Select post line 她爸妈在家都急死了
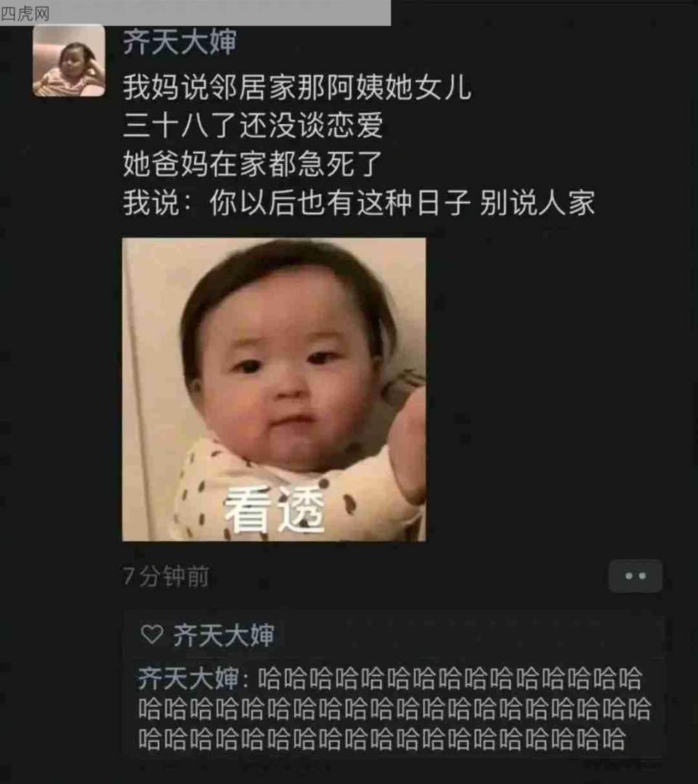Image resolution: width=698 pixels, height=784 pixels. pos(253,163)
